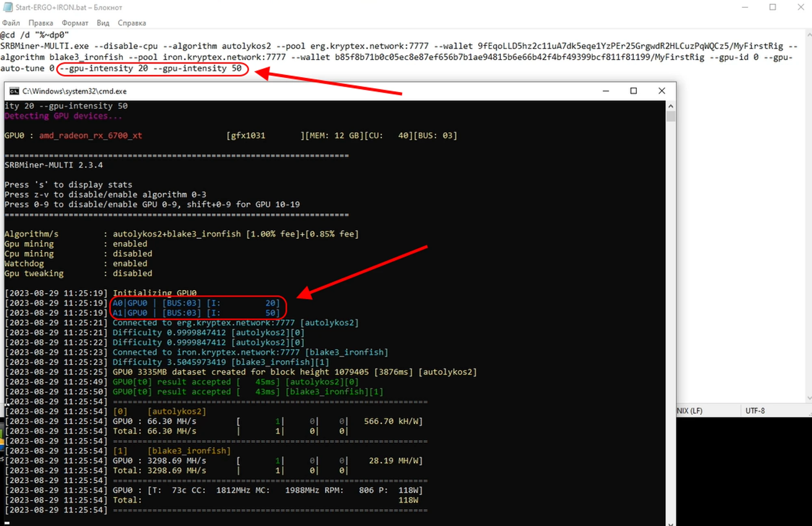Open the Справка menu
Image resolution: width=812 pixels, height=526 pixels.
click(132, 23)
